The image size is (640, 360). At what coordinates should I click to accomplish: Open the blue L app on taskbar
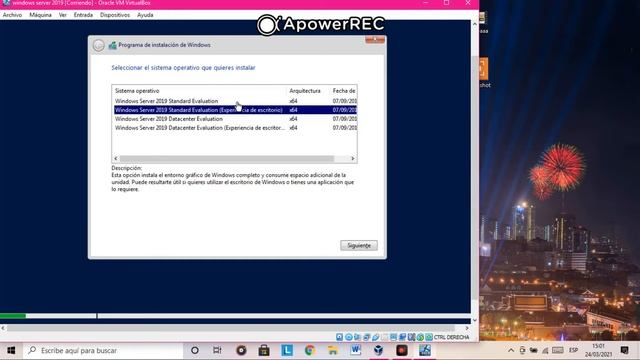(x=287, y=350)
